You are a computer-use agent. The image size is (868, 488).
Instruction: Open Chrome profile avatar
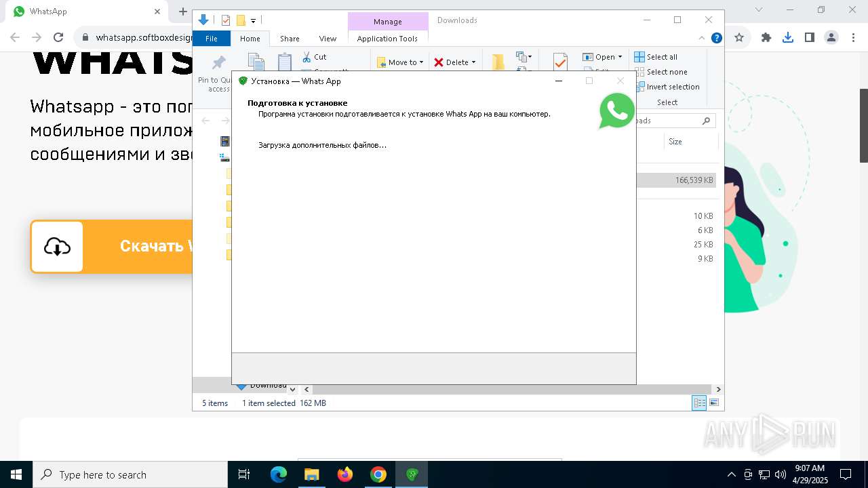(831, 37)
